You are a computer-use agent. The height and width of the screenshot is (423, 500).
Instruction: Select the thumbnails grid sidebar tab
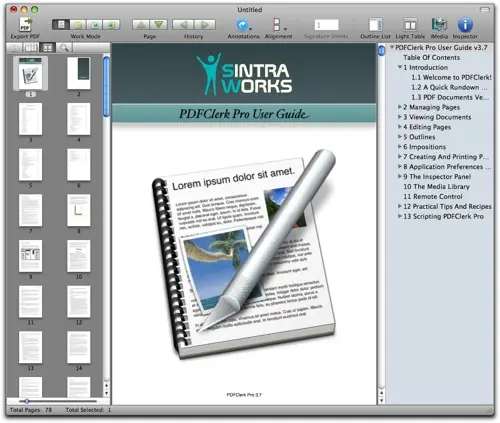47,48
